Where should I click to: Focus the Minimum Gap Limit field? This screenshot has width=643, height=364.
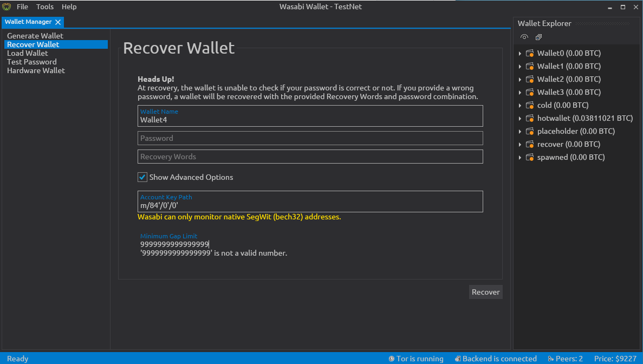click(x=310, y=244)
